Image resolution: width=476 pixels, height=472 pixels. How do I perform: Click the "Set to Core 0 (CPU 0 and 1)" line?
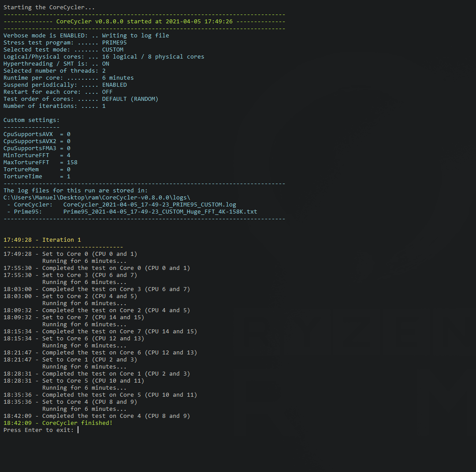[x=70, y=254]
